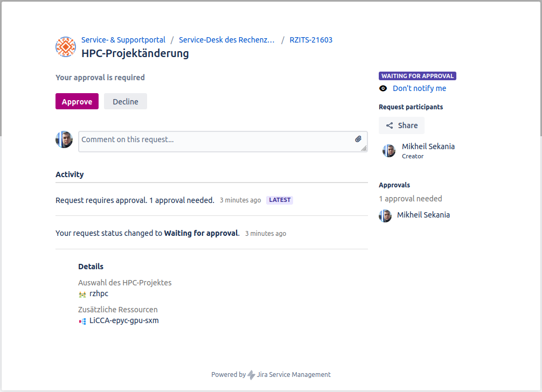
Task: Open the Share participants button
Action: 401,125
